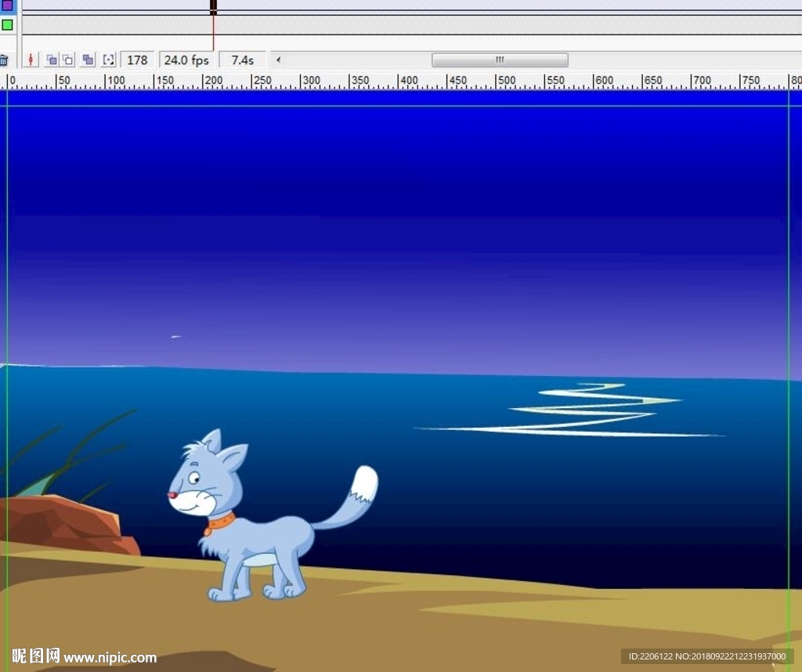Toggle Onion Skin mode
This screenshot has height=672, width=802.
click(52, 60)
